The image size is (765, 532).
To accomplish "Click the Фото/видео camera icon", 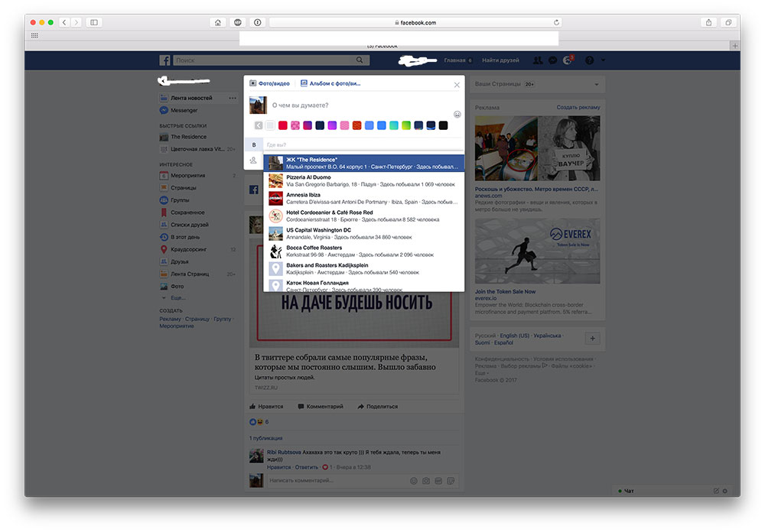I will (x=252, y=83).
